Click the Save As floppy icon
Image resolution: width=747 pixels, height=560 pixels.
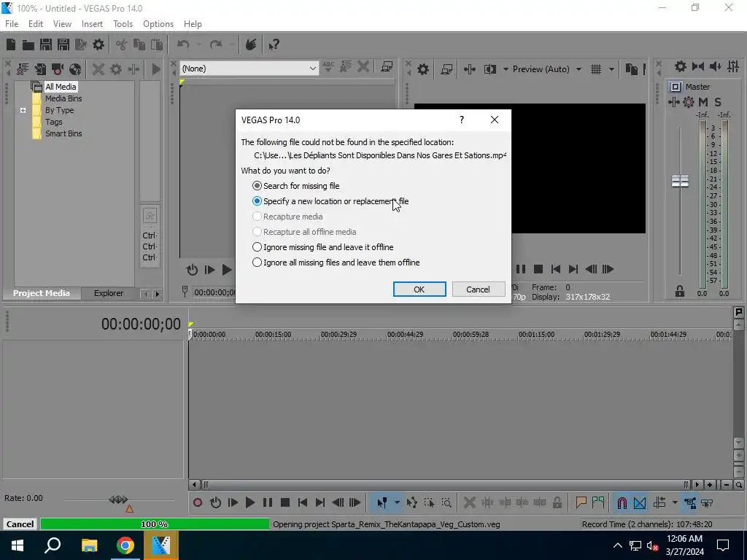pyautogui.click(x=63, y=44)
